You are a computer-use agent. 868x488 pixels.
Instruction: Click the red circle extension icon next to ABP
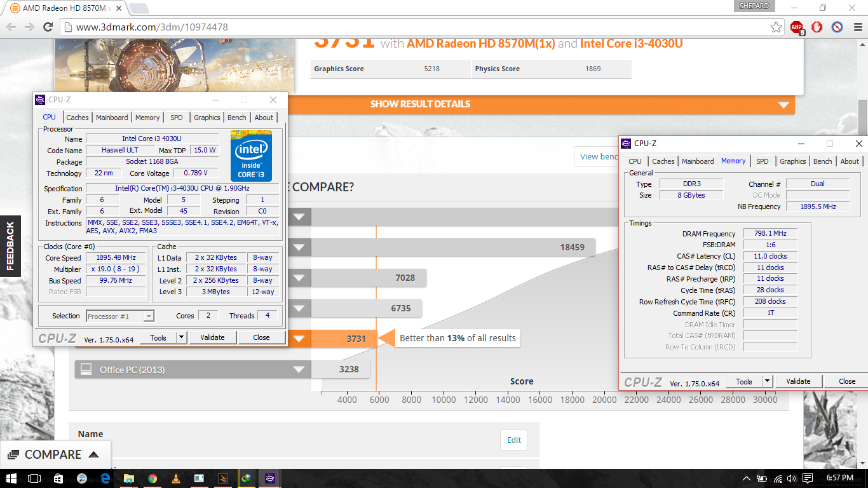tap(817, 27)
